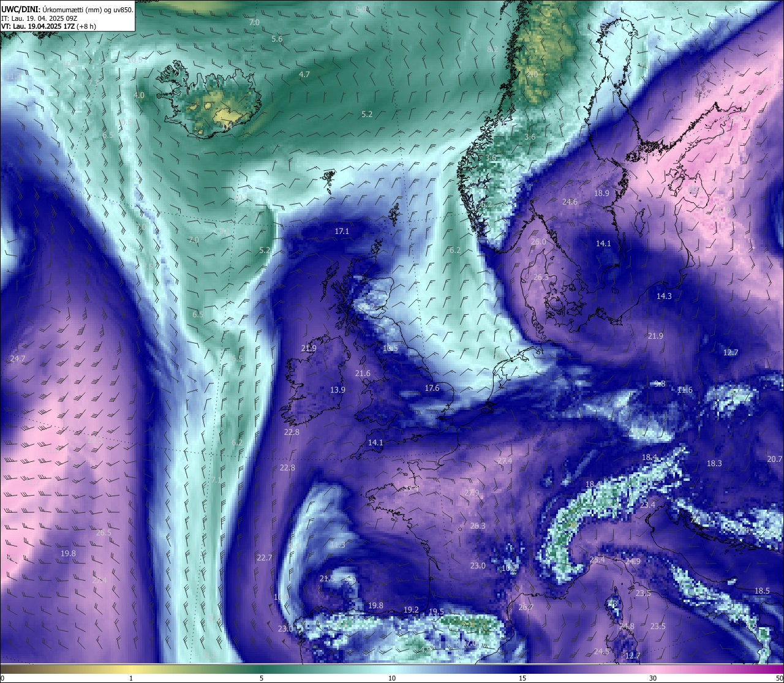Click the UWC/DINI Úrkomumætti title text
Viewport: 784px width, 683px height.
[67, 9]
